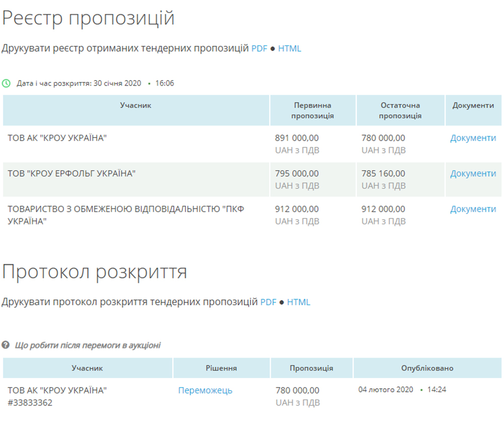Click the winning bid 780 000,00 in protocol table
The width and height of the screenshot is (504, 424).
point(297,391)
